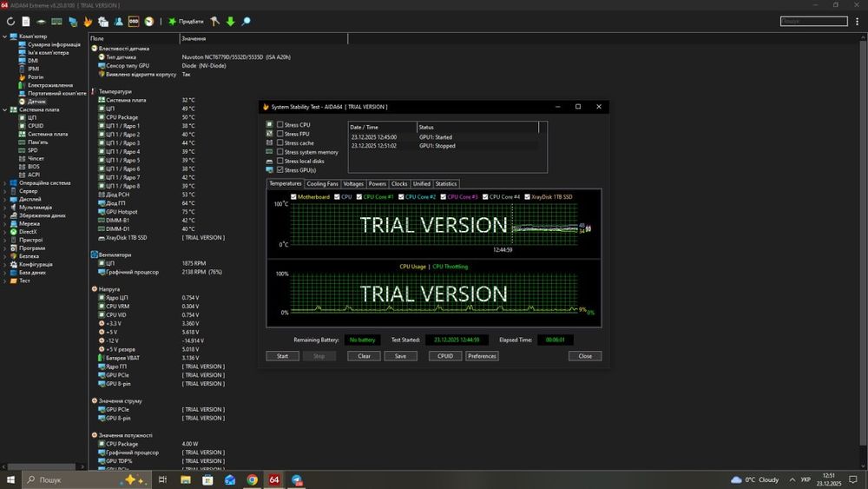The height and width of the screenshot is (489, 868).
Task: Expand the Мережа tree node
Action: [5, 223]
